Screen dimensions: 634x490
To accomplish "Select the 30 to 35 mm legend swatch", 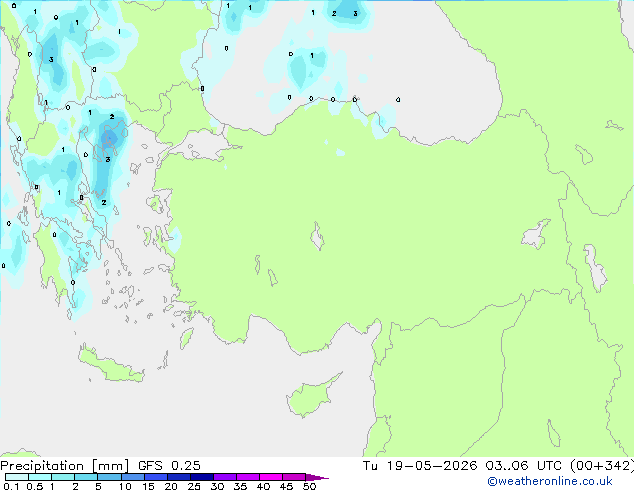I will pos(224,477).
